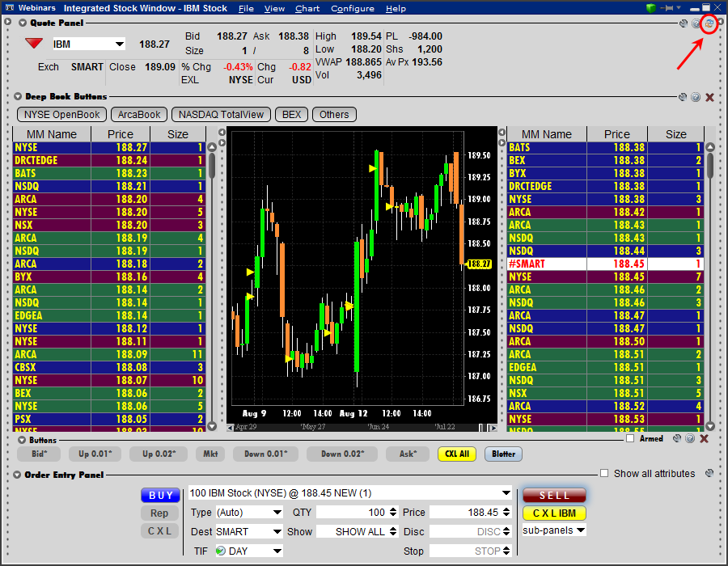The width and height of the screenshot is (728, 566).
Task: Click the NYSE OpenBook button
Action: click(61, 115)
